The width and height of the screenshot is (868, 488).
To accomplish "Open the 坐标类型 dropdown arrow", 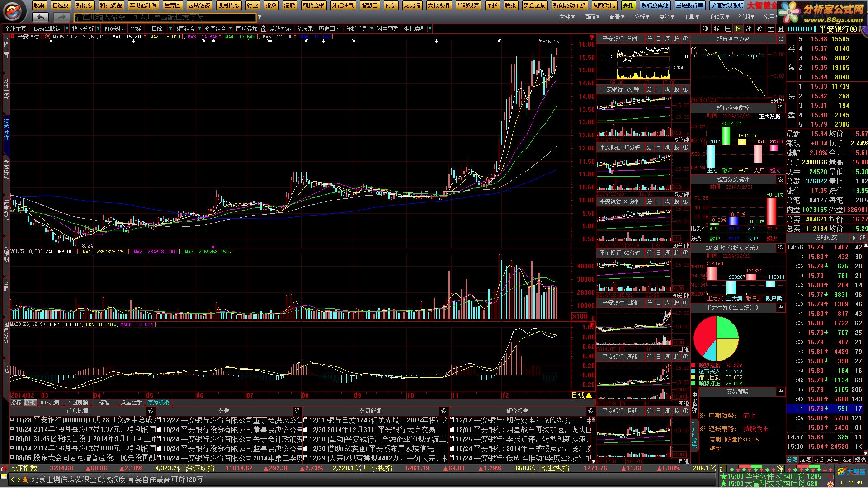I will pyautogui.click(x=429, y=29).
